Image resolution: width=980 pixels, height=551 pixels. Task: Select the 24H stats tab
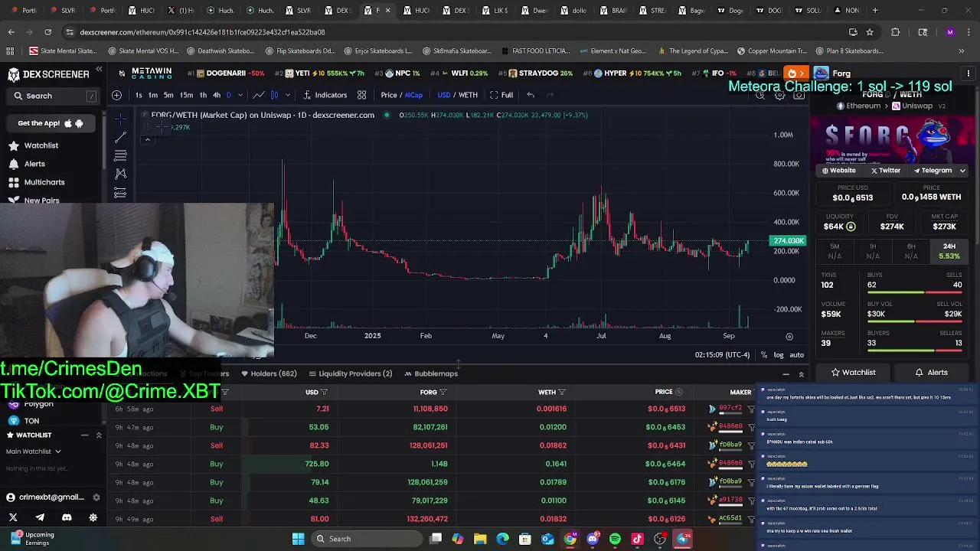949,251
